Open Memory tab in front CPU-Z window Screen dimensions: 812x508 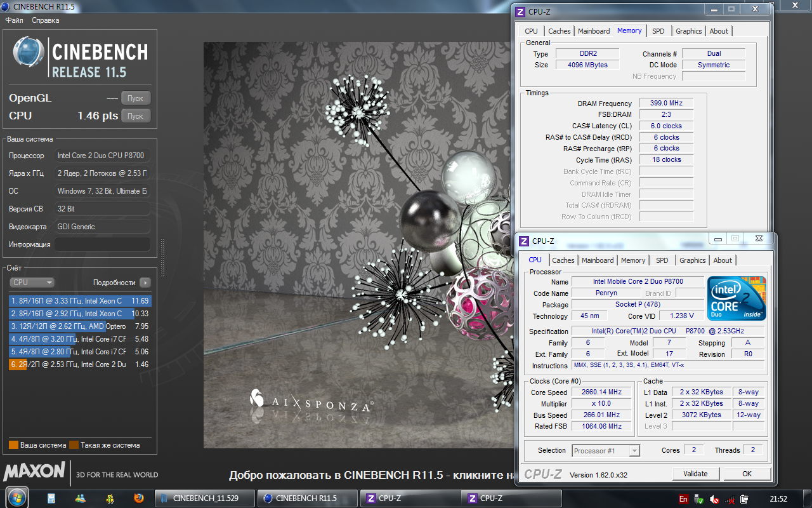coord(633,260)
